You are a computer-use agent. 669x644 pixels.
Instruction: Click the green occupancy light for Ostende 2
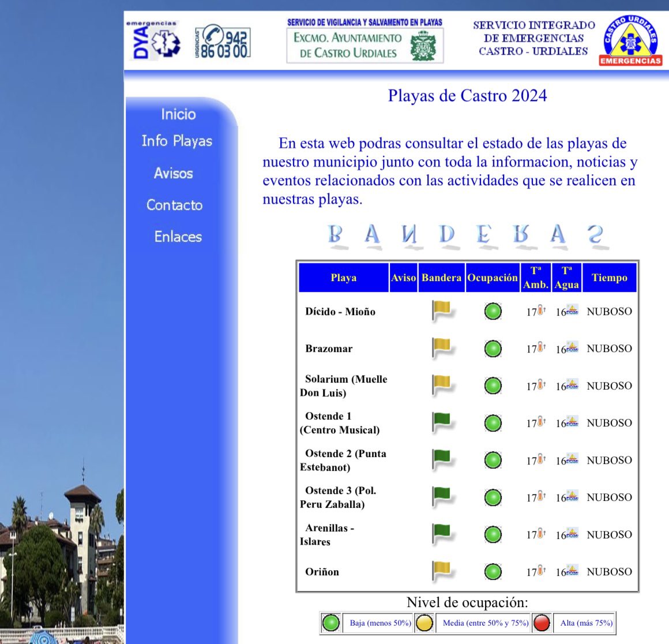point(493,460)
